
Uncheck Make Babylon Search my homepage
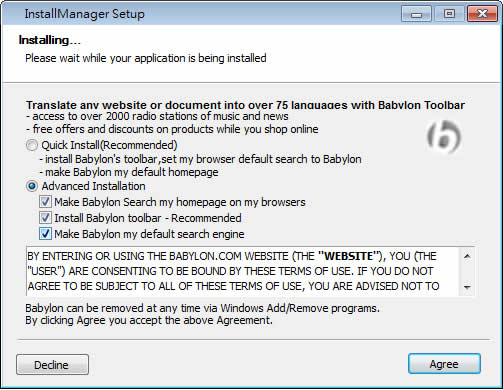click(45, 202)
